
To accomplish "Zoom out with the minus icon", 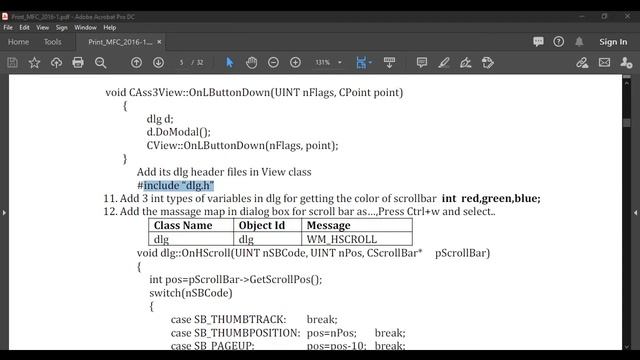I will [x=273, y=62].
